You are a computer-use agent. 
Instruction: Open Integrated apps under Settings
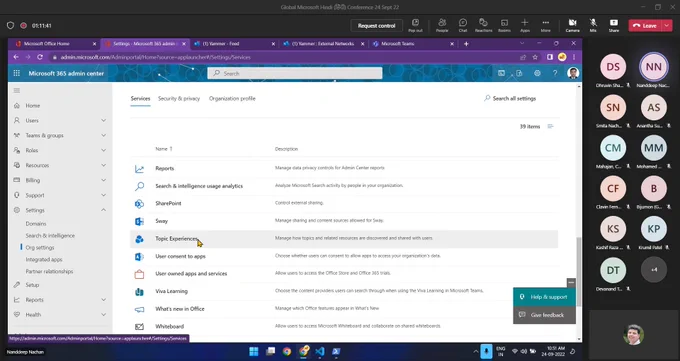click(44, 259)
